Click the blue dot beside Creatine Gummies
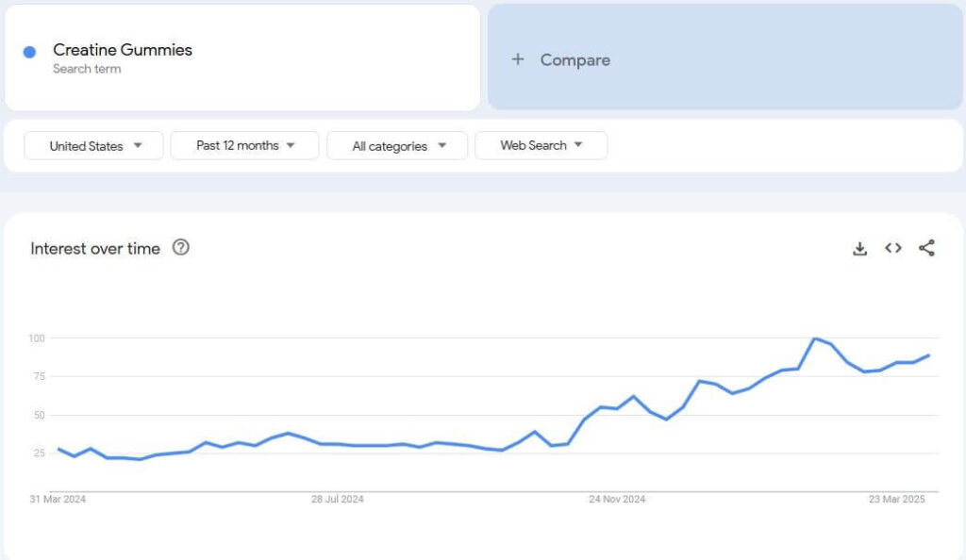 [29, 52]
